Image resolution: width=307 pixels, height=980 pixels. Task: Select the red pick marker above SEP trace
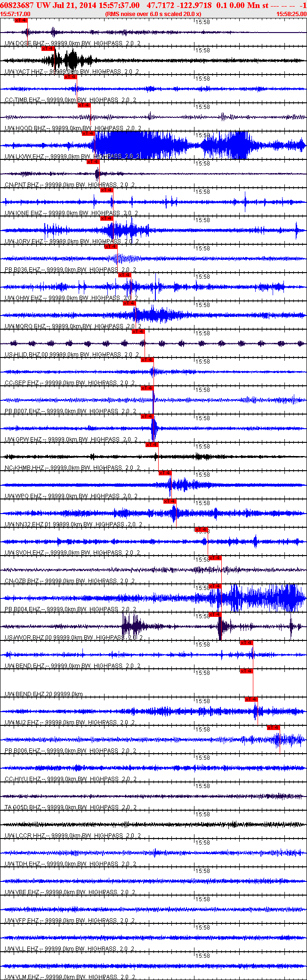[x=147, y=360]
